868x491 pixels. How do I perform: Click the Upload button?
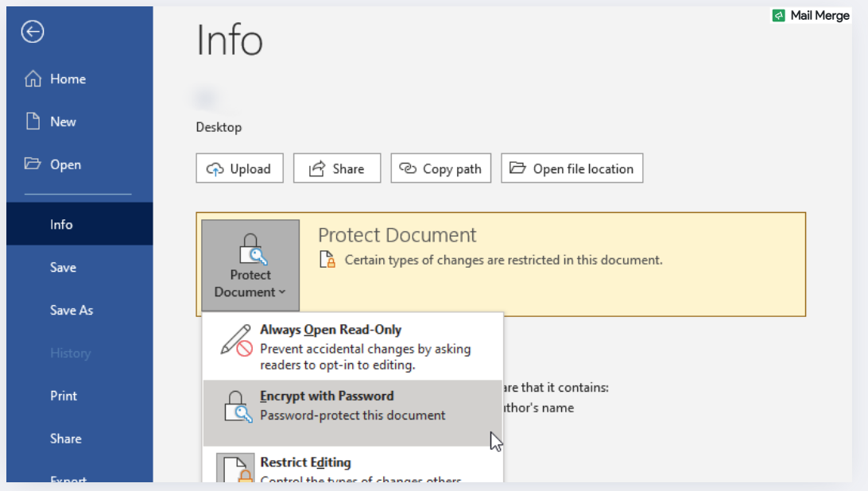pos(240,168)
